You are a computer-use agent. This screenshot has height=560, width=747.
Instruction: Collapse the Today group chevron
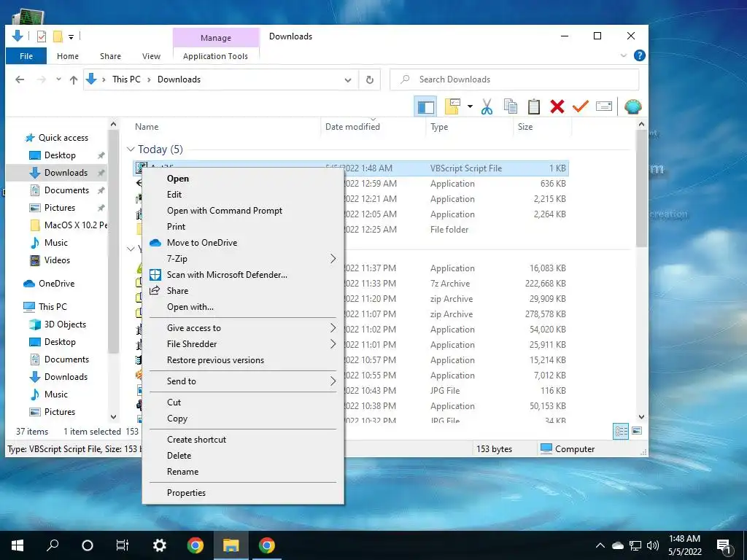[131, 149]
